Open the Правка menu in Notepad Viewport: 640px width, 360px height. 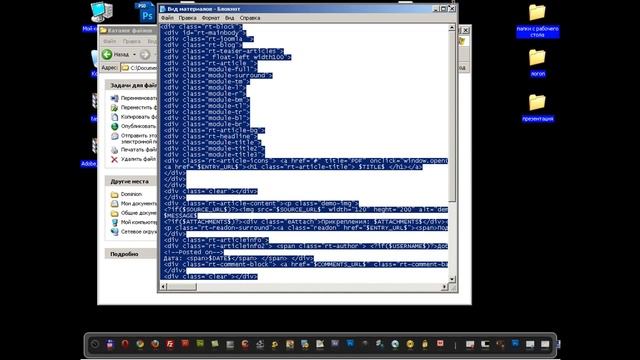(x=187, y=18)
